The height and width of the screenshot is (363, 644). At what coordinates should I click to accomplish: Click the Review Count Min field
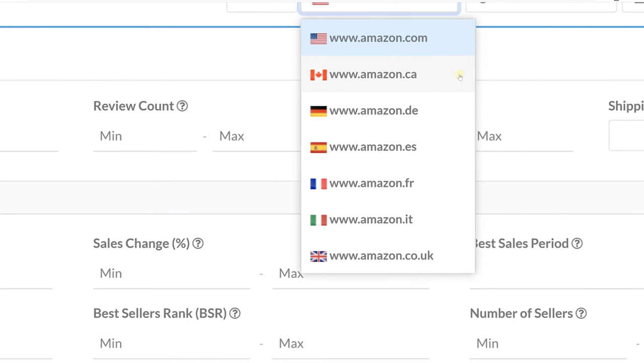[x=145, y=136]
